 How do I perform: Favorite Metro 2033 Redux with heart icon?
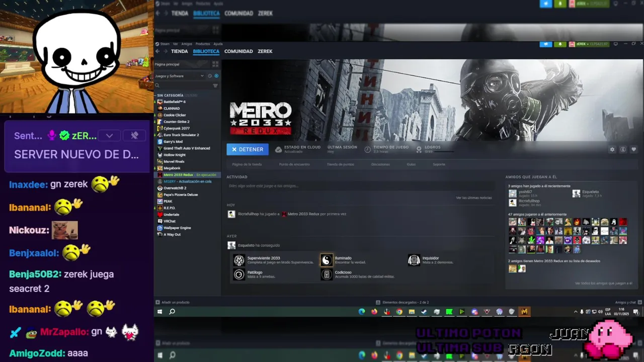[633, 149]
